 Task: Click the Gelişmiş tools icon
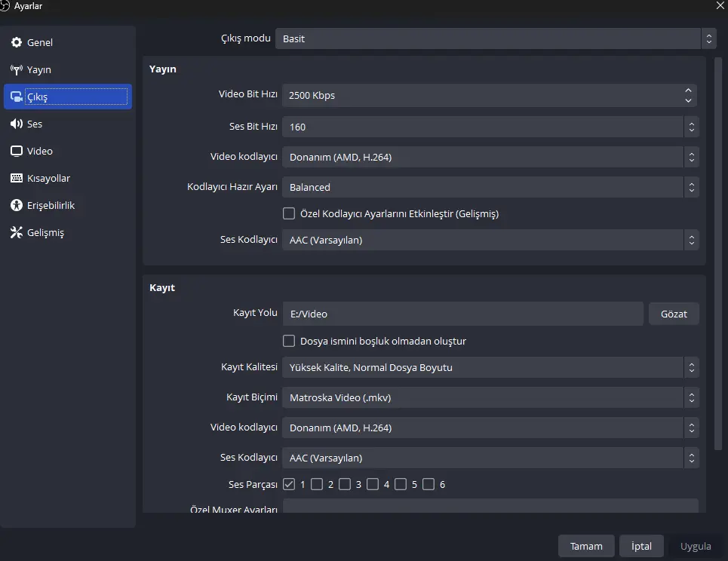[17, 232]
